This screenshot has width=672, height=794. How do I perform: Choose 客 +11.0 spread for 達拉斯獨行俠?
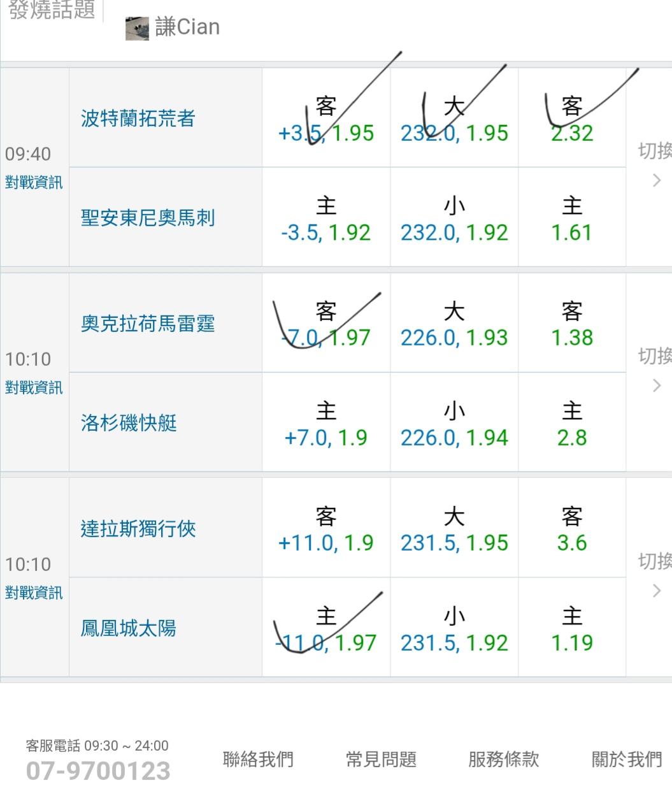pyautogui.click(x=325, y=529)
